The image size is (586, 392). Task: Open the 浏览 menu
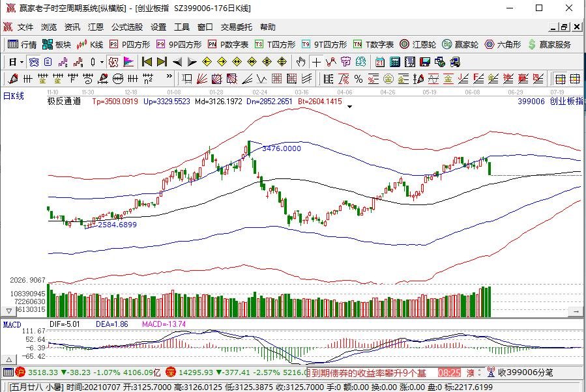tap(49, 27)
